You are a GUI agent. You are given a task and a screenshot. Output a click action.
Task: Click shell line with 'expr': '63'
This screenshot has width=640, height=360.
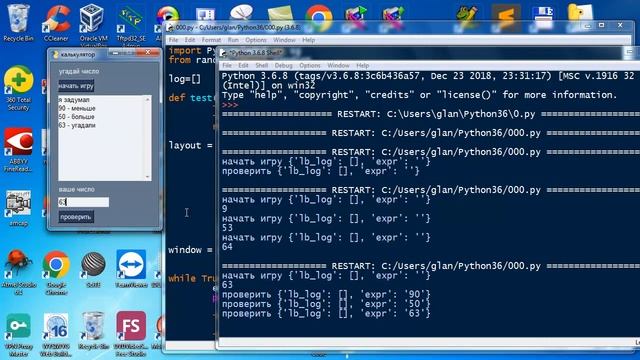click(326, 313)
